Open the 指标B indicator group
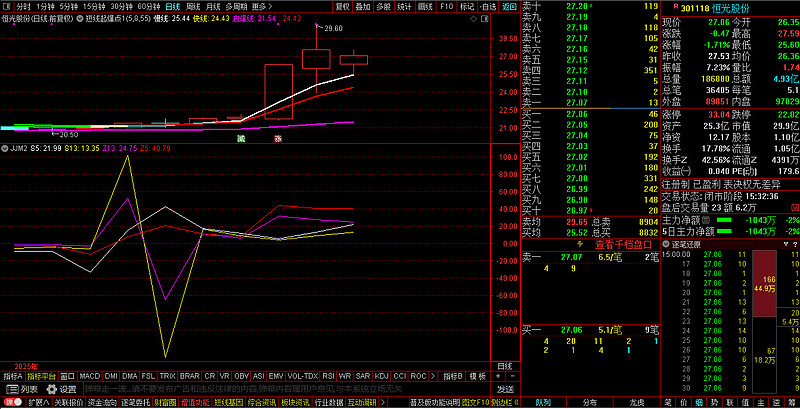The height and width of the screenshot is (409, 800). (x=454, y=376)
